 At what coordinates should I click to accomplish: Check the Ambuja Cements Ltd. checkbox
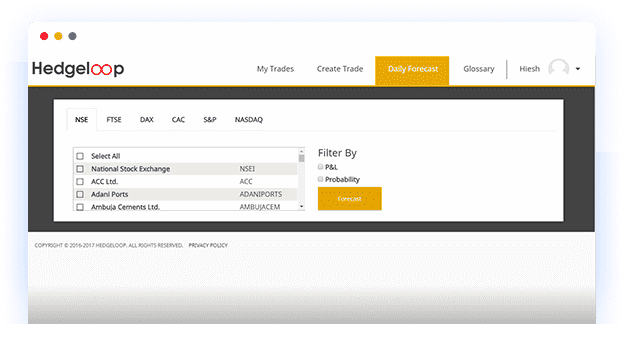click(x=80, y=207)
